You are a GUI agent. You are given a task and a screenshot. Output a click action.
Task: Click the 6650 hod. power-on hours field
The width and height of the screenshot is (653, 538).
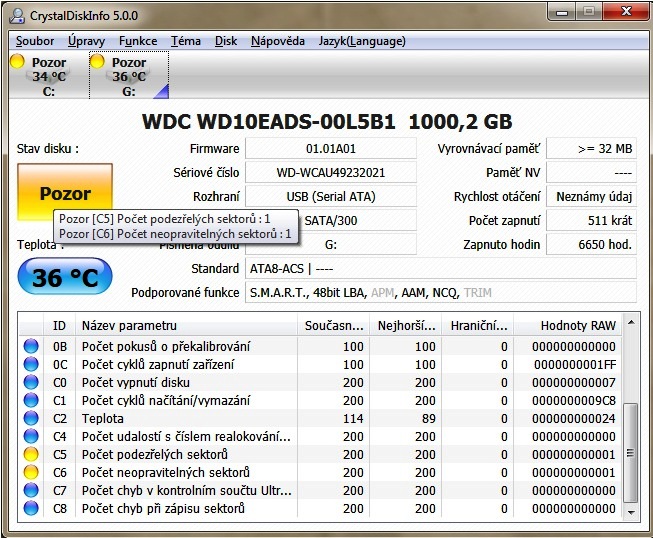pyautogui.click(x=591, y=244)
